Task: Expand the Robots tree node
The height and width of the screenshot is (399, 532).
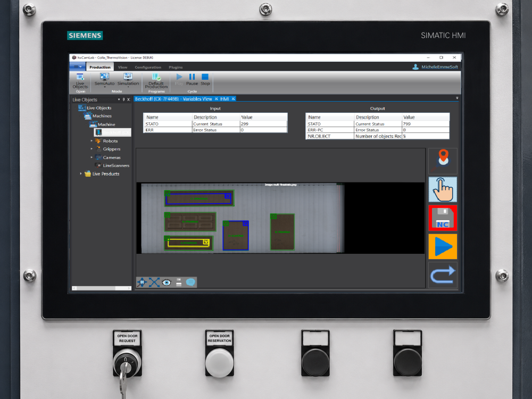Action: [x=92, y=141]
